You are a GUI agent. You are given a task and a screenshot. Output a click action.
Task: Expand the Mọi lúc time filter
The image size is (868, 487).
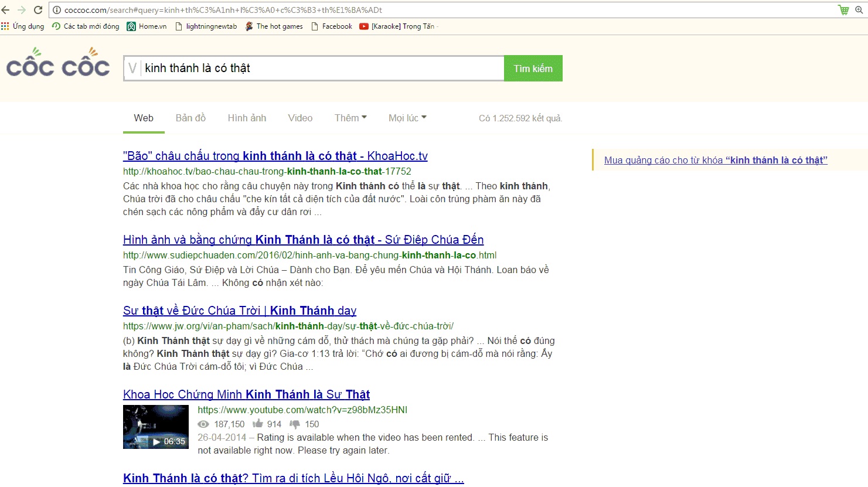tap(407, 118)
